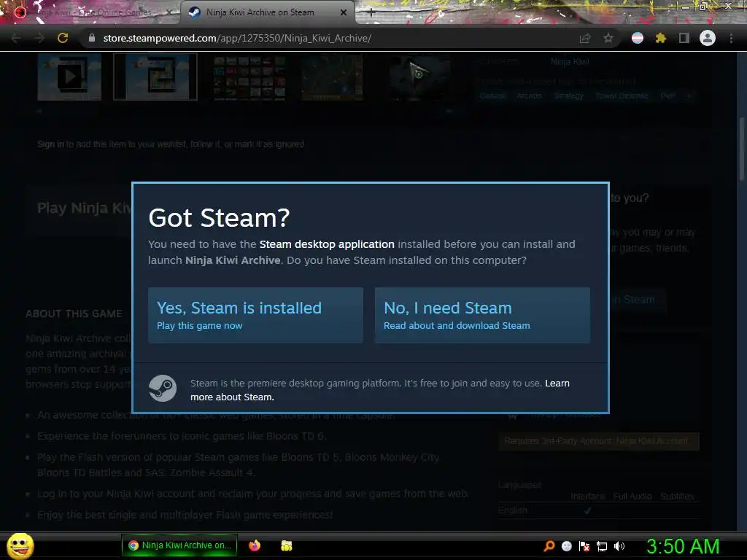Screen dimensions: 747x560
Task: Click the magnifier search tray icon
Action: click(549, 546)
